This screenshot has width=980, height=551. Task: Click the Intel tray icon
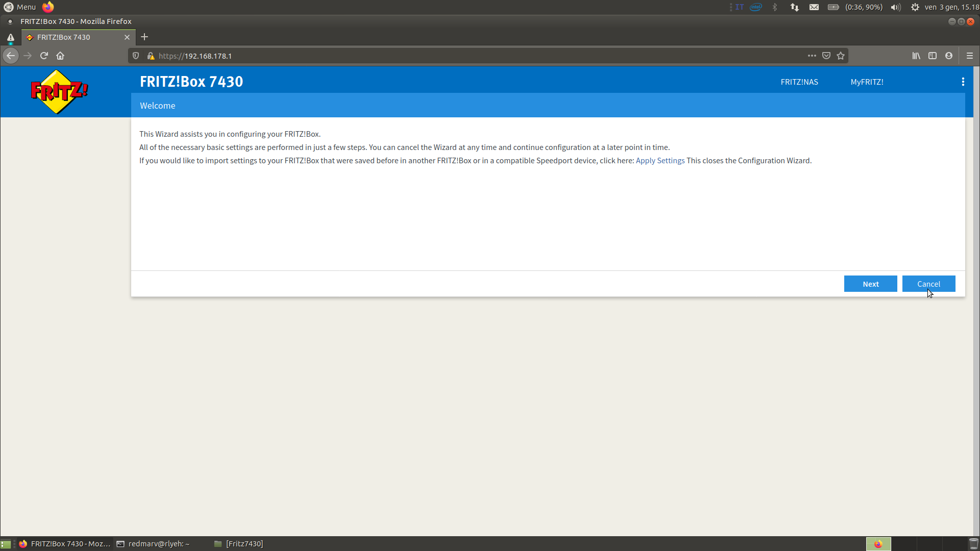[756, 7]
